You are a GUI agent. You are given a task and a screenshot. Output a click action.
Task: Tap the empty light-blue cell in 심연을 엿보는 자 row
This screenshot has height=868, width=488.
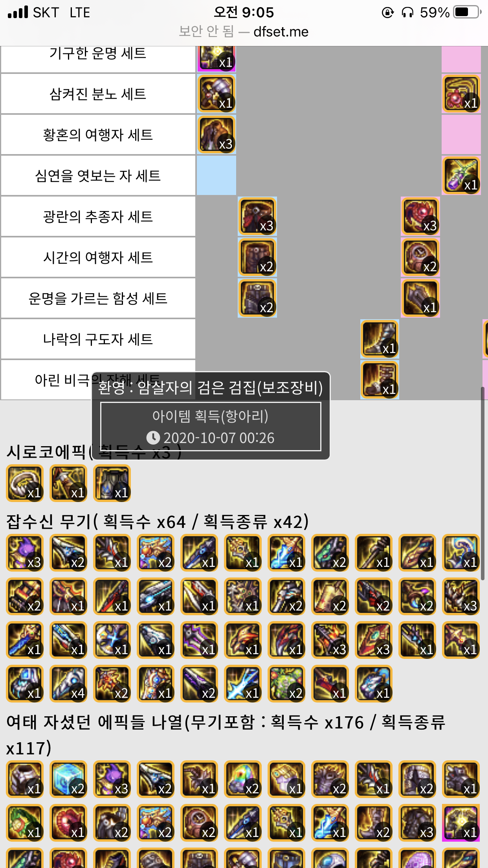click(x=216, y=175)
